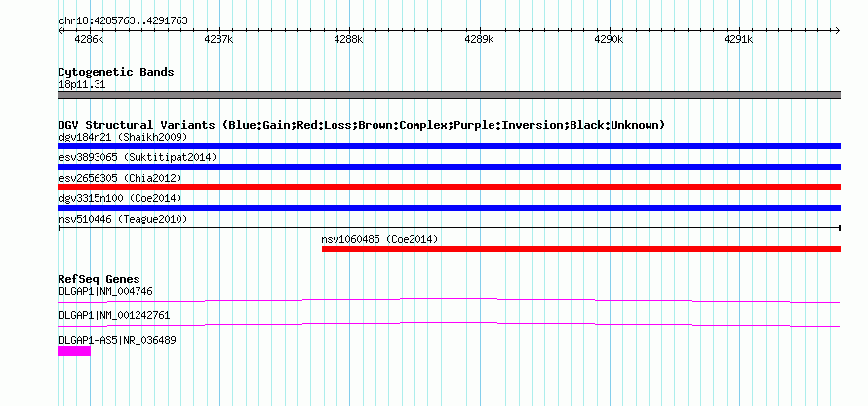Click the 4289k ruler tick label
The height and width of the screenshot is (406, 868).
479,39
